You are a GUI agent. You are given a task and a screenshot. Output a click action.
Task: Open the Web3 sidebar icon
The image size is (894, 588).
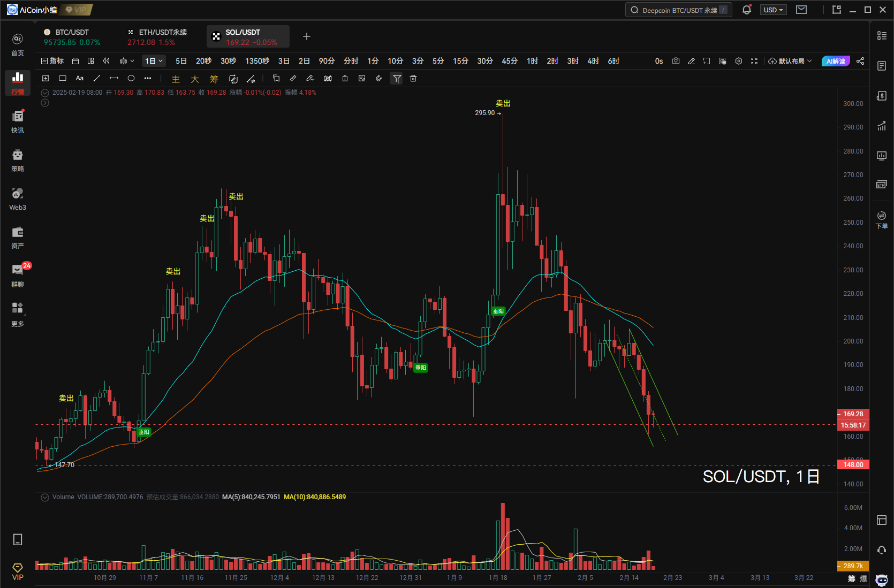(18, 199)
